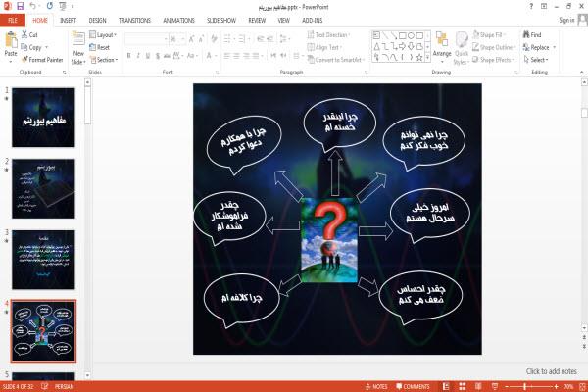The image size is (588, 392).
Task: Open Align Text options
Action: click(x=324, y=47)
